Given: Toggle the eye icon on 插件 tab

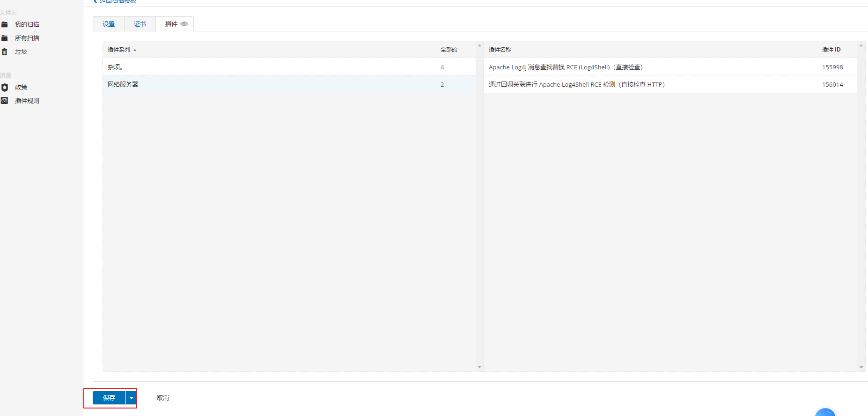Looking at the screenshot, I should [x=184, y=24].
